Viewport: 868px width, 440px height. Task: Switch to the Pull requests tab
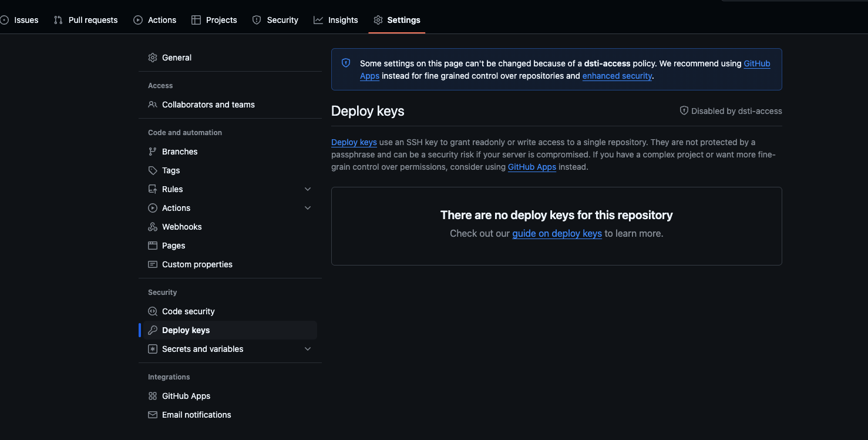pyautogui.click(x=86, y=20)
